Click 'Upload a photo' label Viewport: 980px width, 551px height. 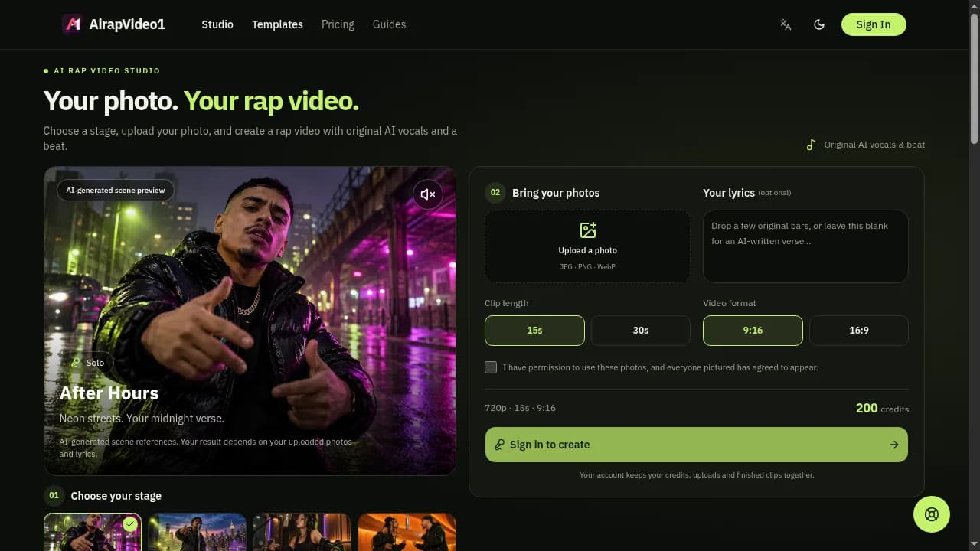click(588, 250)
